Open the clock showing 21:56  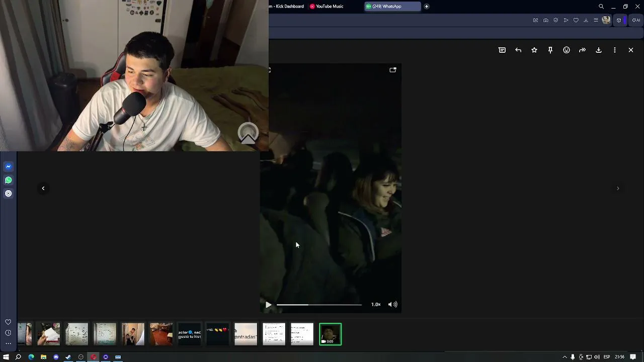click(620, 357)
